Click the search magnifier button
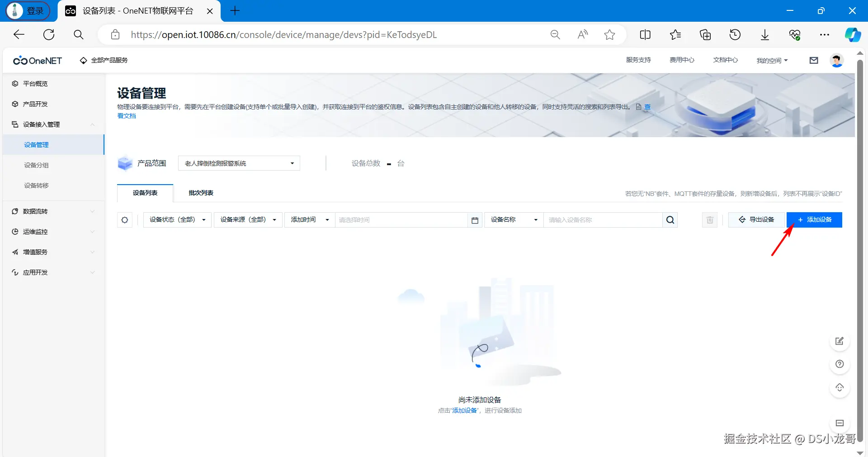Viewport: 868px width, 457px height. click(670, 220)
